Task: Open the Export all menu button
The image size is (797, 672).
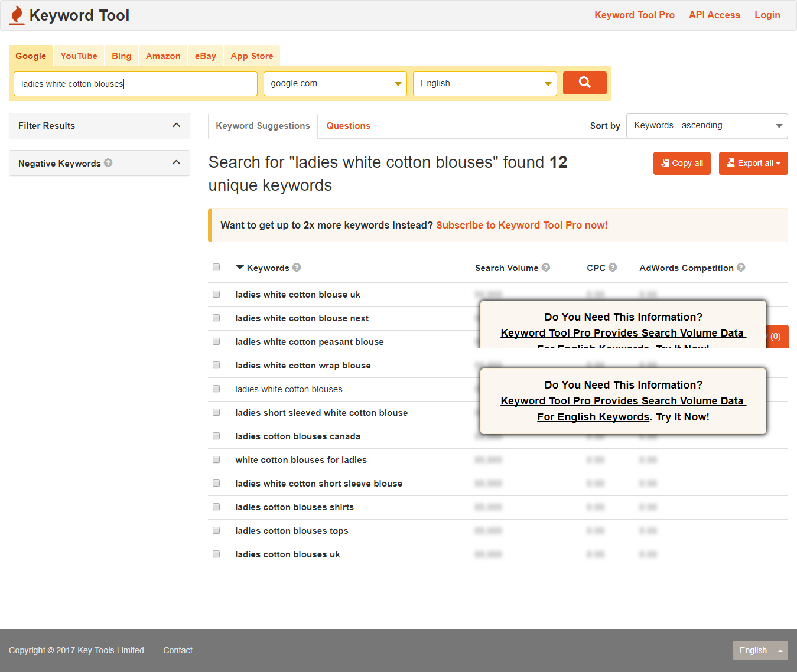Action: pos(753,164)
